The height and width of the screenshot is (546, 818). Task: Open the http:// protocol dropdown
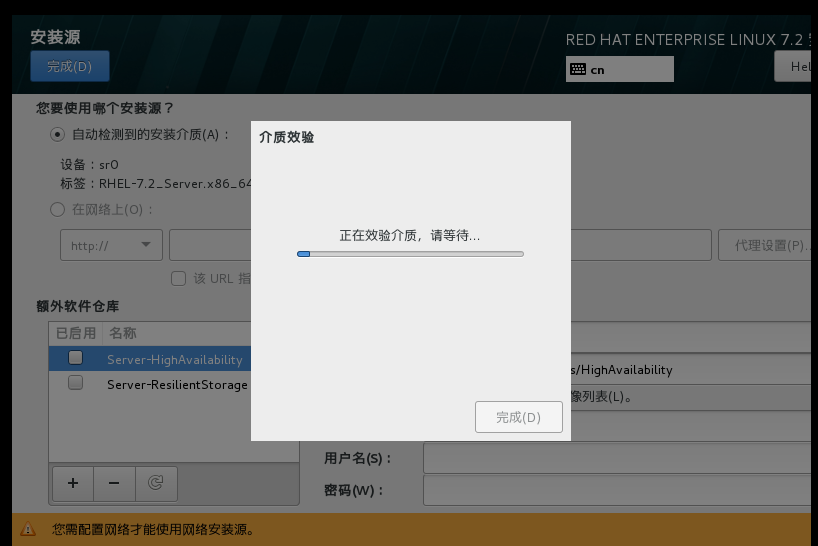pos(111,245)
